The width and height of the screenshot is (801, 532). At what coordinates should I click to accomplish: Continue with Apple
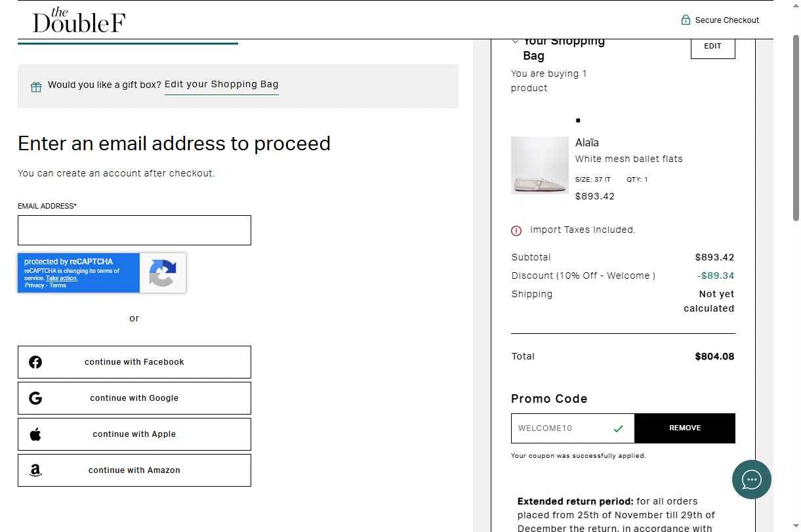[134, 434]
